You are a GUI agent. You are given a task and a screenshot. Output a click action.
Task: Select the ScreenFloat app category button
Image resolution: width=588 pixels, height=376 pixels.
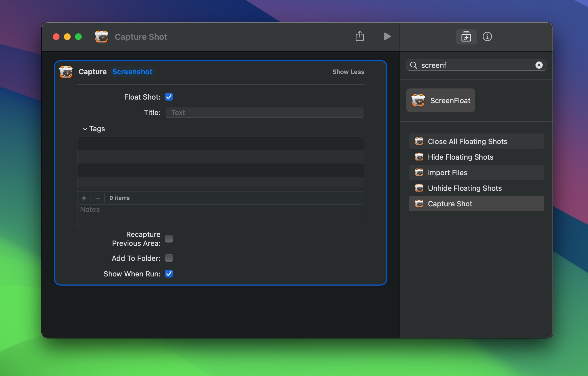[440, 100]
